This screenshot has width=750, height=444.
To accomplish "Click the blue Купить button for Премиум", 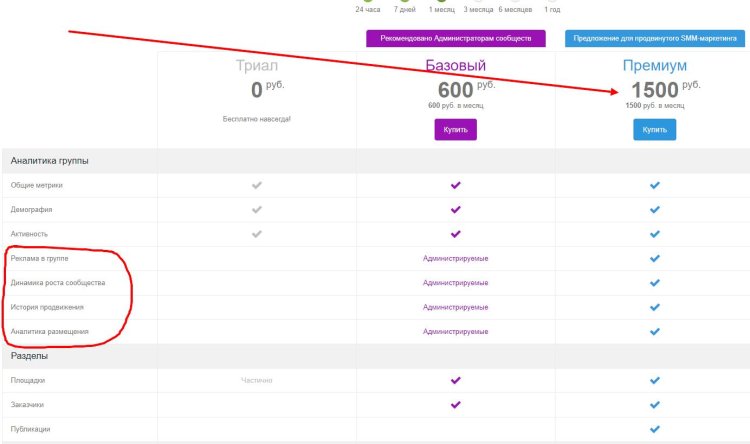I will 654,130.
